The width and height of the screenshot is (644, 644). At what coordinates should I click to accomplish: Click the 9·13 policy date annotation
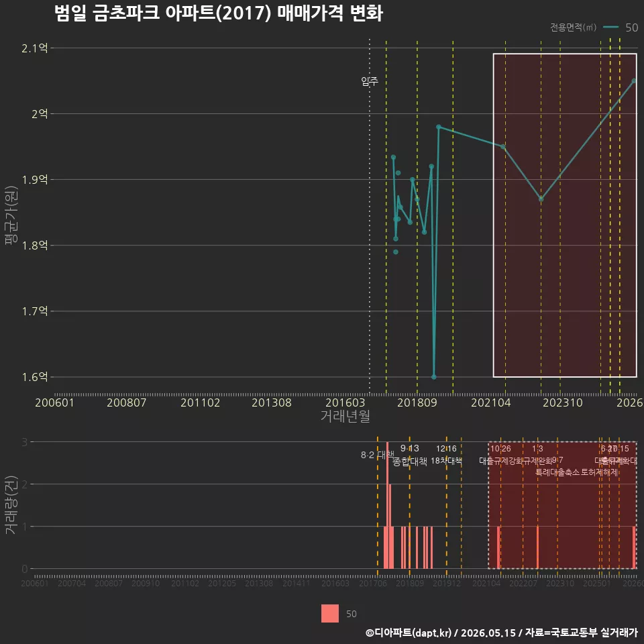coord(409,449)
